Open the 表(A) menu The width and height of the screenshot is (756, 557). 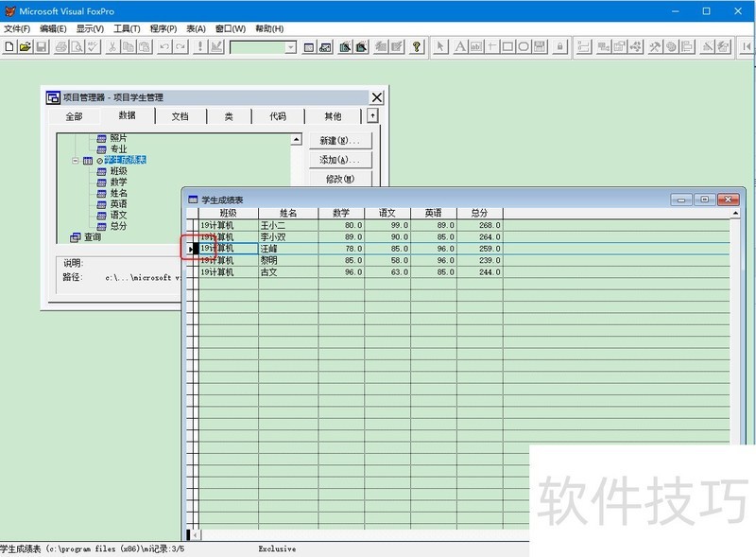click(x=196, y=28)
